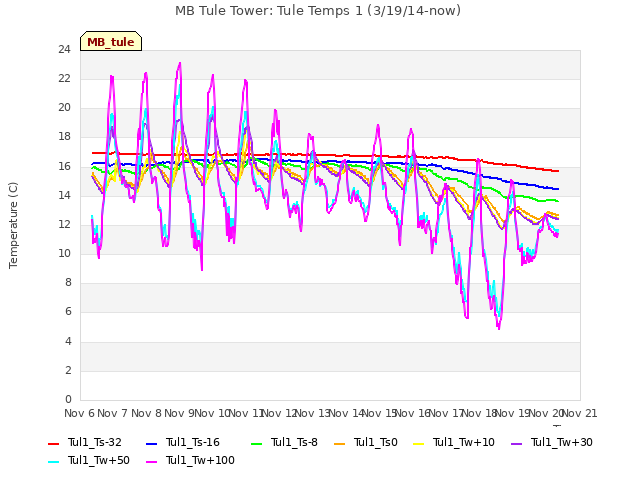
Task: Click the 4 y-axis tick label
Action: [68, 342]
